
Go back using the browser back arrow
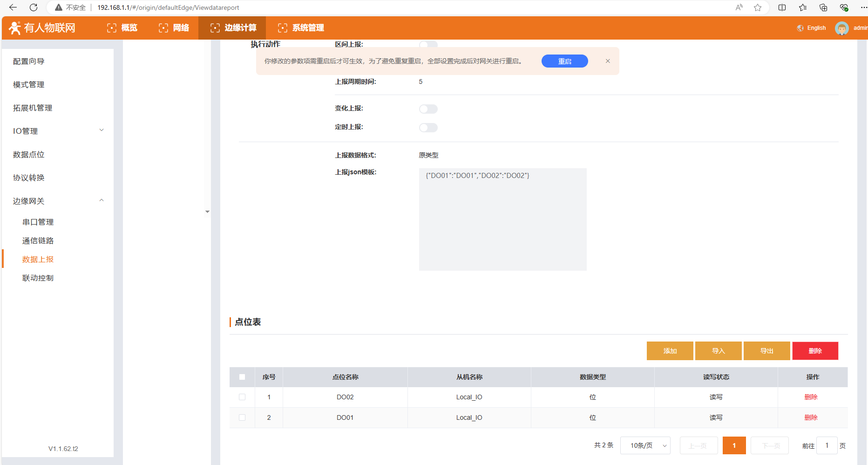click(x=13, y=7)
